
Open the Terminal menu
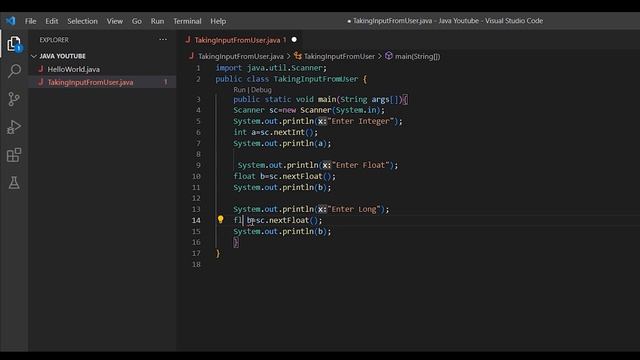click(x=187, y=21)
